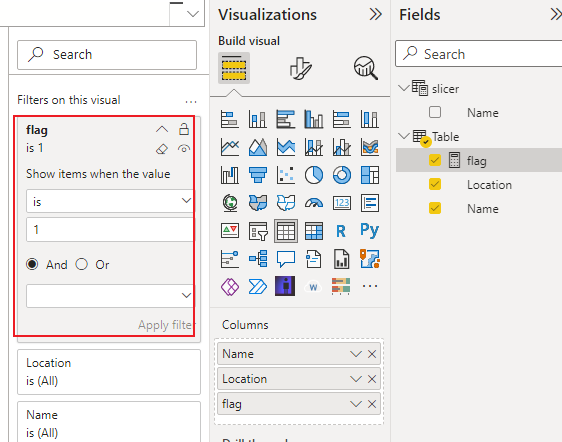
Task: Select the scatter chart visual
Action: 286,175
